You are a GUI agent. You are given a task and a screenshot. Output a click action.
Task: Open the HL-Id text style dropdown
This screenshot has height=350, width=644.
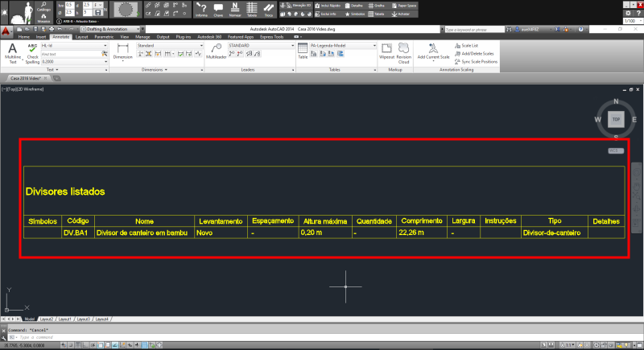[74, 46]
